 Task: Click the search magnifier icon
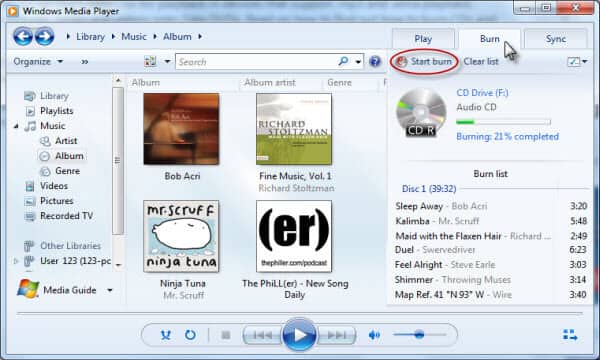343,61
